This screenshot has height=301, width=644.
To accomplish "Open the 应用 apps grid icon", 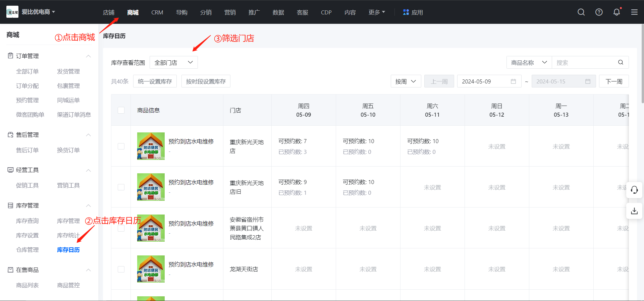I will point(406,12).
